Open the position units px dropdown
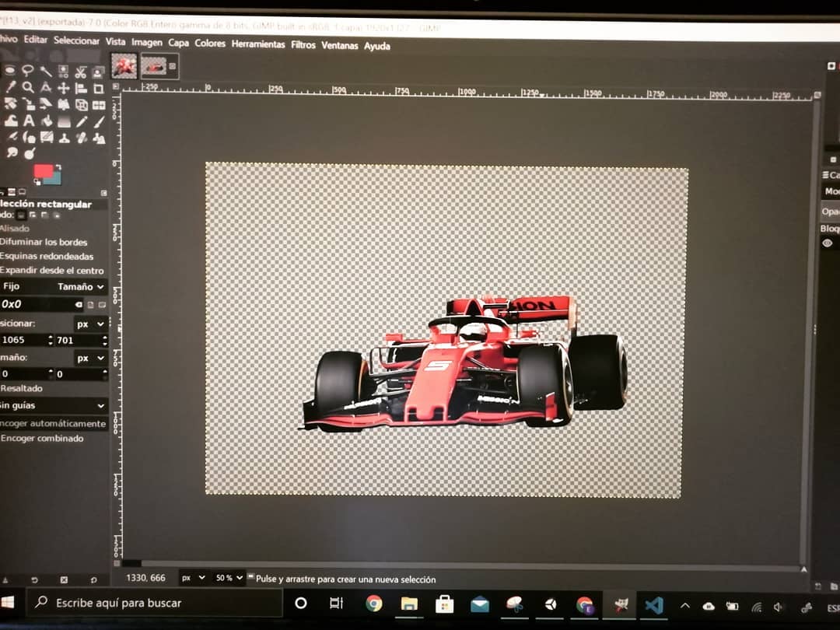The width and height of the screenshot is (840, 630). (x=90, y=324)
